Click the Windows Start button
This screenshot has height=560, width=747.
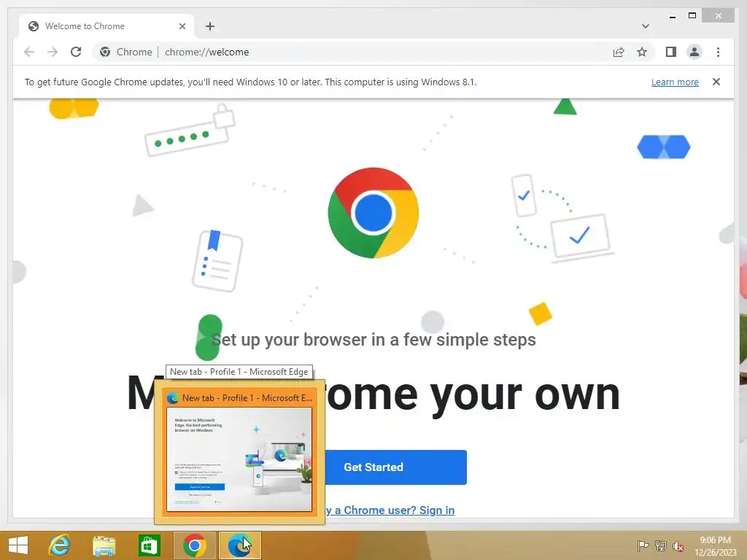[x=18, y=545]
